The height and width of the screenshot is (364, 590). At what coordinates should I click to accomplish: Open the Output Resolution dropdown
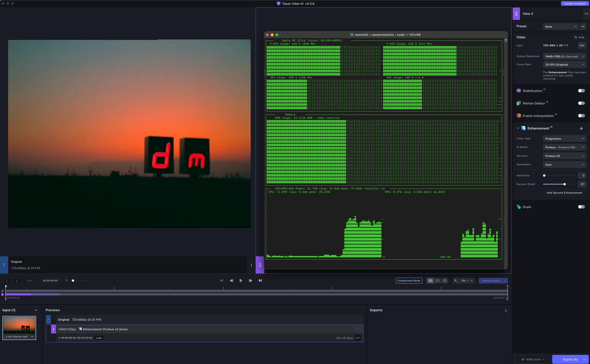(x=564, y=56)
